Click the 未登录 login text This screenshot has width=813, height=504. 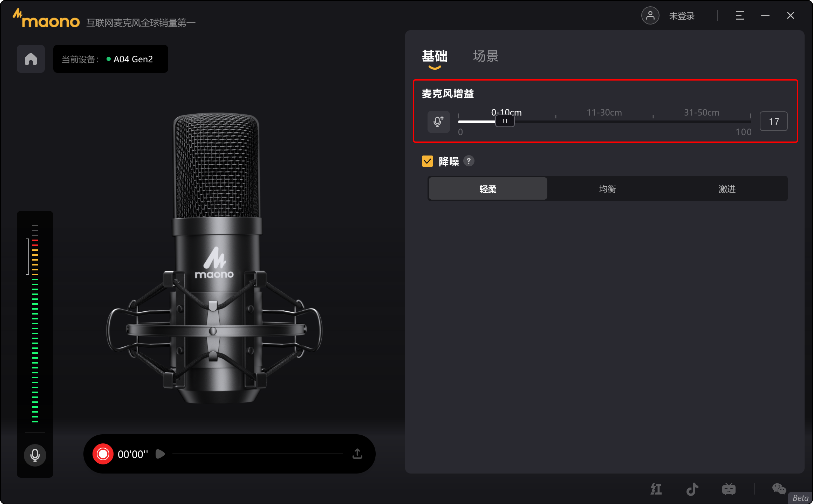682,16
